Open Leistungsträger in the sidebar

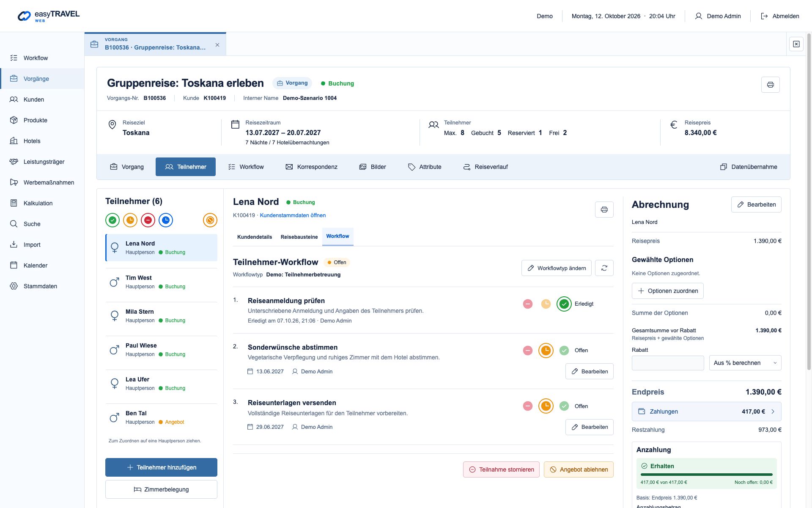[42, 162]
